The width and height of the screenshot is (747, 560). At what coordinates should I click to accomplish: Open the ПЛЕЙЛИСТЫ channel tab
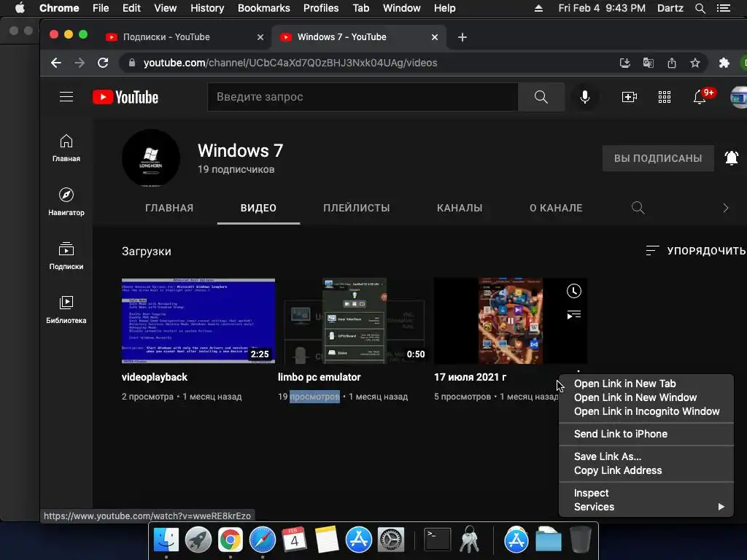356,208
